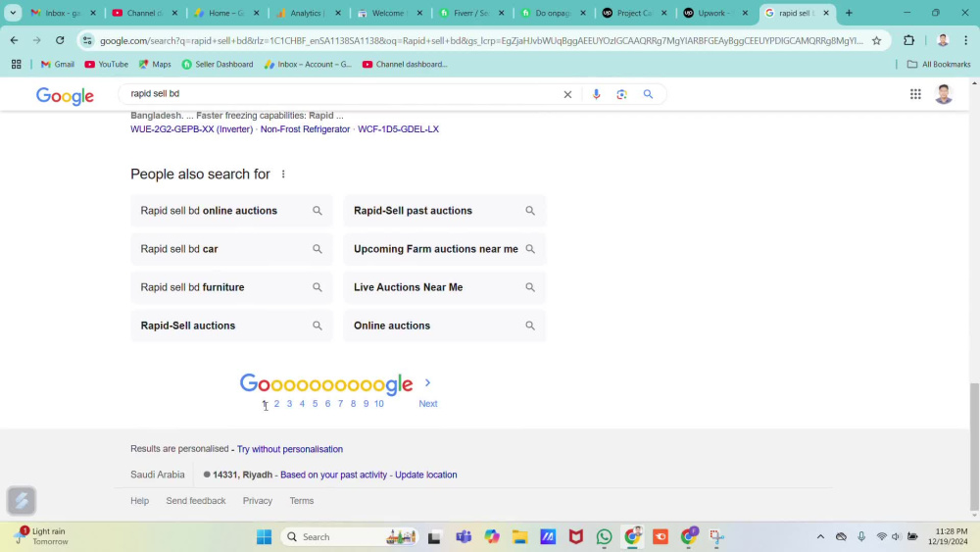Open the Google apps grid
The image size is (980, 552).
point(915,94)
